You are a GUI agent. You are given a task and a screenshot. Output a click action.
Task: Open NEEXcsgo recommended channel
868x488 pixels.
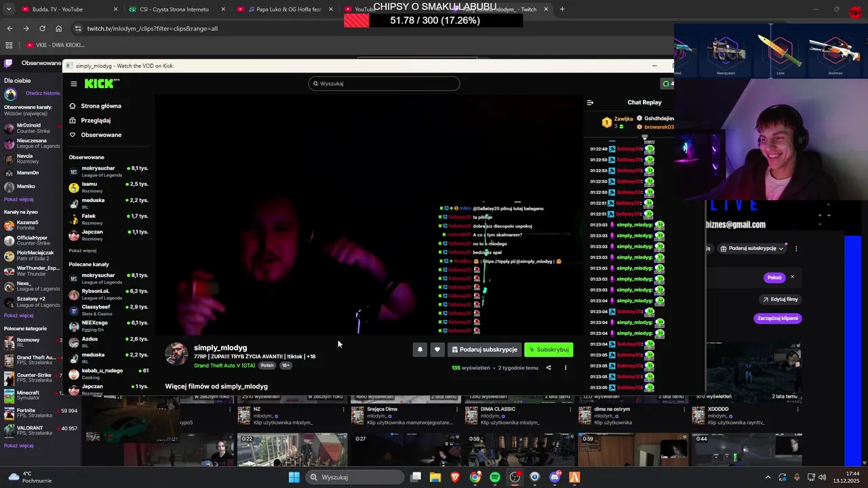click(108, 326)
